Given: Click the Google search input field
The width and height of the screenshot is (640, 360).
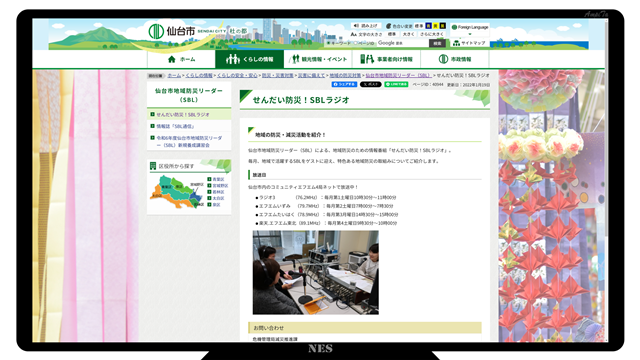Looking at the screenshot, I should [x=402, y=43].
